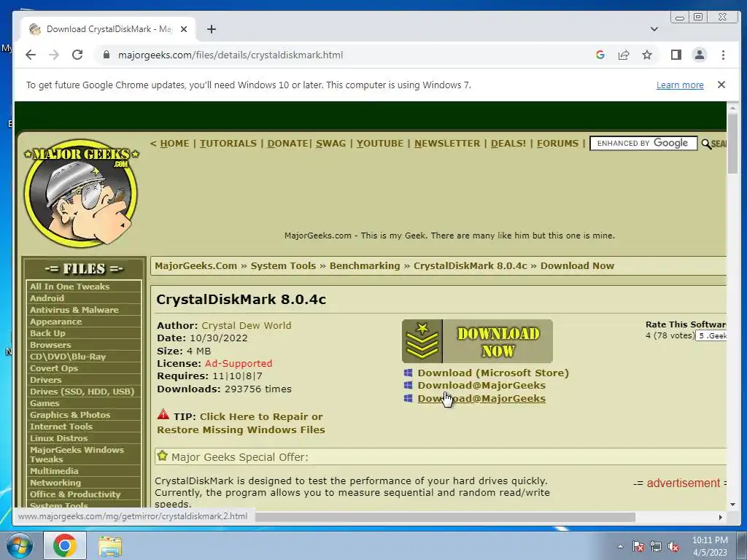Open the DEALS! menu item
747x560 pixels.
point(508,144)
